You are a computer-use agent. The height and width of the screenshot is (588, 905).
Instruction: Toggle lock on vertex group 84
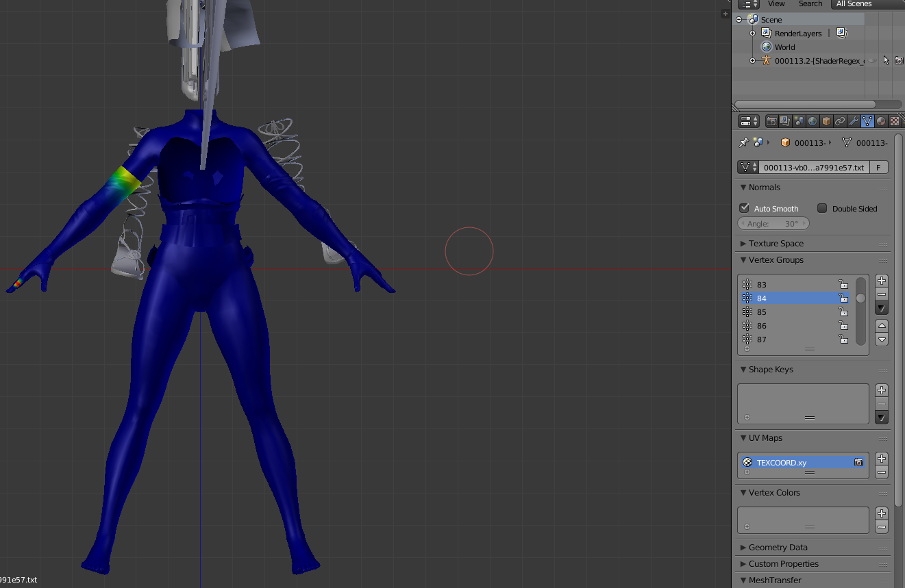pyautogui.click(x=843, y=298)
